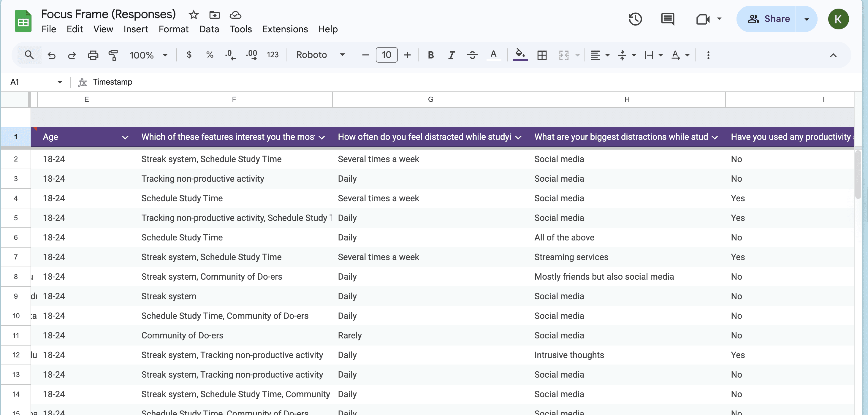Toggle strikethrough formatting

[x=472, y=55]
